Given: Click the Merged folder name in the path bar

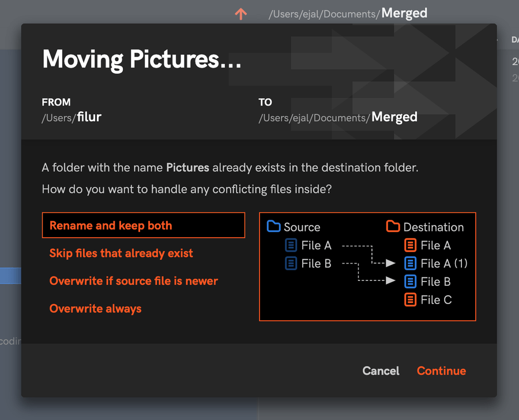Looking at the screenshot, I should coord(404,13).
